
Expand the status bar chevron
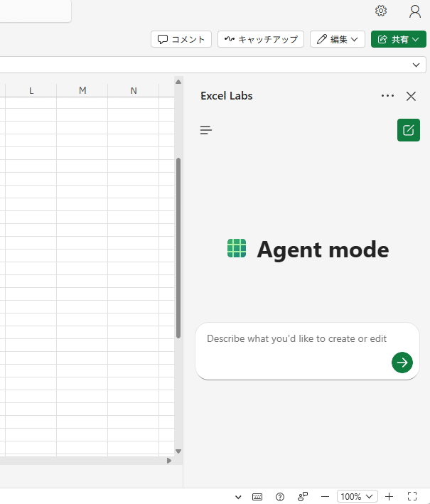tap(238, 497)
